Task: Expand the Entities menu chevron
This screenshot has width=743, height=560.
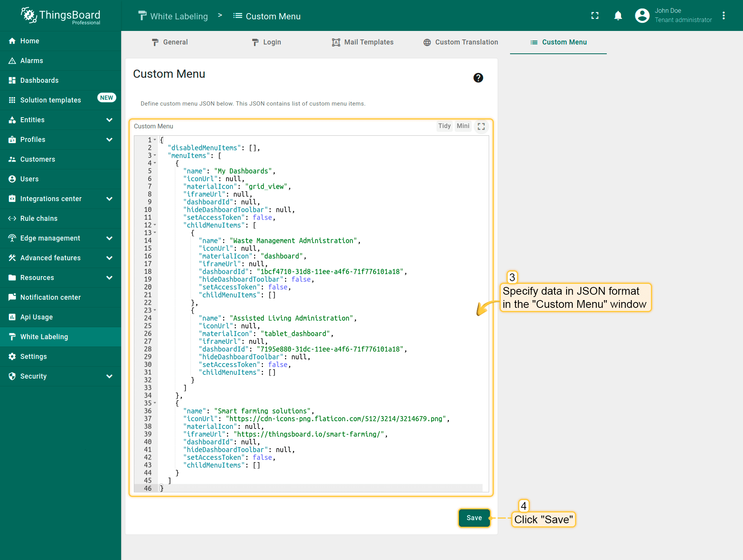Action: (110, 120)
